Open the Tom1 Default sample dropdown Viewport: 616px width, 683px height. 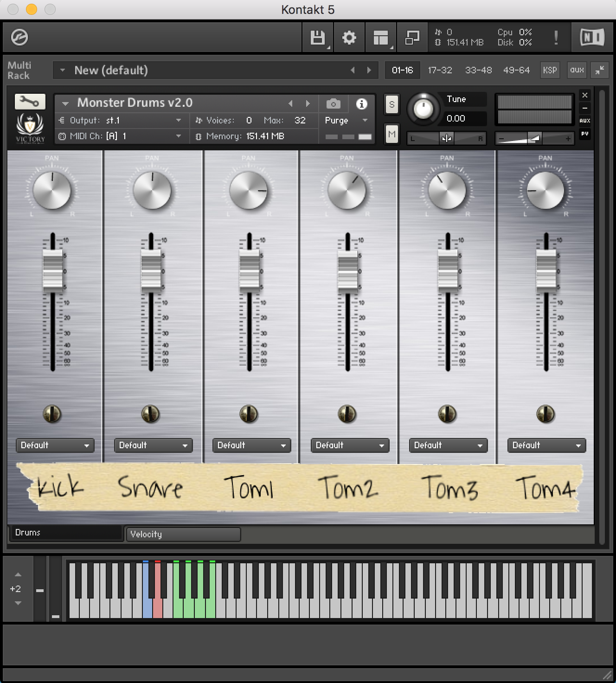click(x=251, y=445)
